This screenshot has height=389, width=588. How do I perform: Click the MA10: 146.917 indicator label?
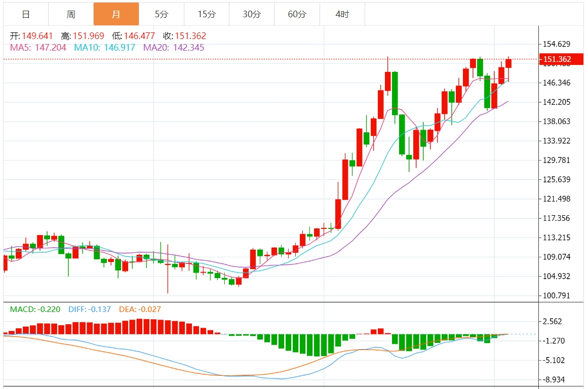(105, 48)
